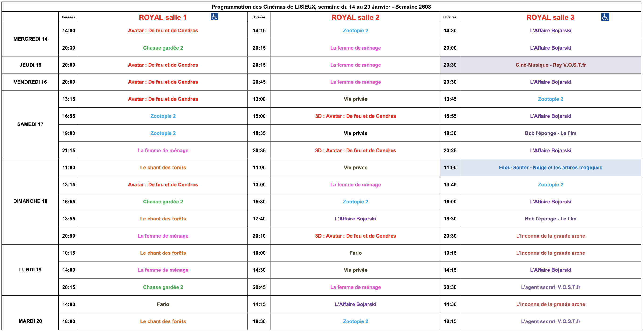
Task: Click Zootopie 2 at 14:15 Wednesday
Action: click(x=355, y=31)
